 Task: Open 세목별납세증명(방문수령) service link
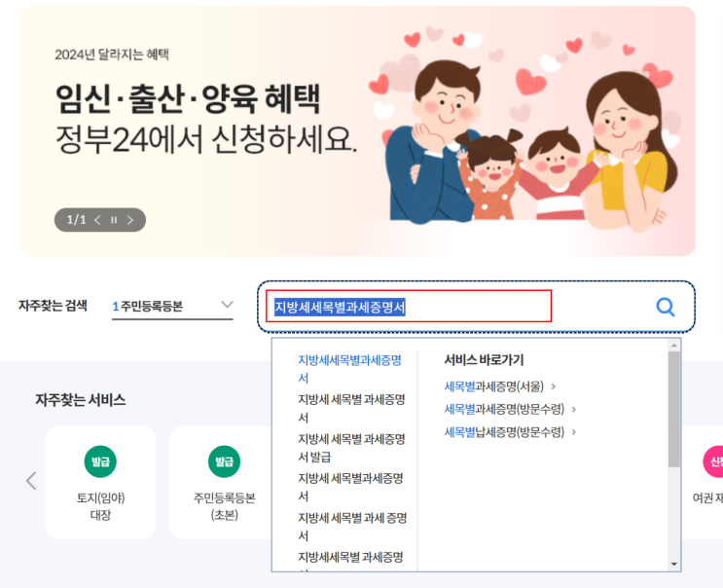[510, 432]
